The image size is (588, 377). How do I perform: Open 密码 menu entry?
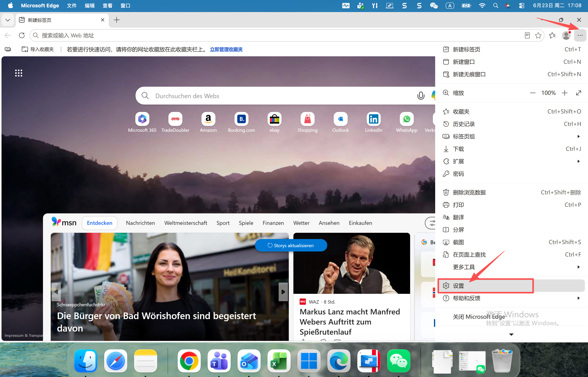(x=511, y=174)
